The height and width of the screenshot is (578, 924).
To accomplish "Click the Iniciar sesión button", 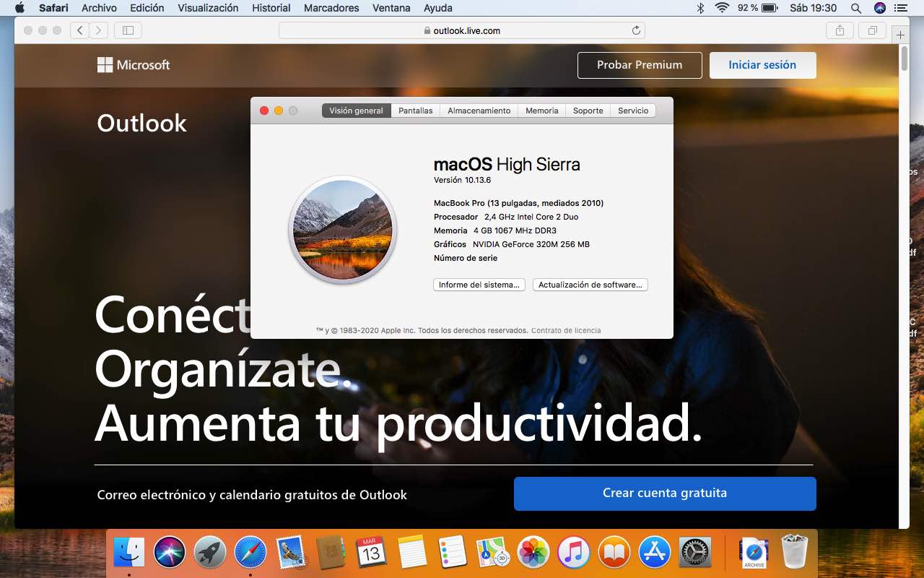I will [762, 65].
